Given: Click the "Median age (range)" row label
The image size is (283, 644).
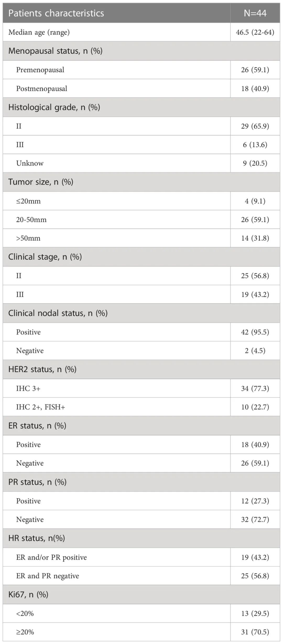Looking at the screenshot, I should tap(39, 32).
